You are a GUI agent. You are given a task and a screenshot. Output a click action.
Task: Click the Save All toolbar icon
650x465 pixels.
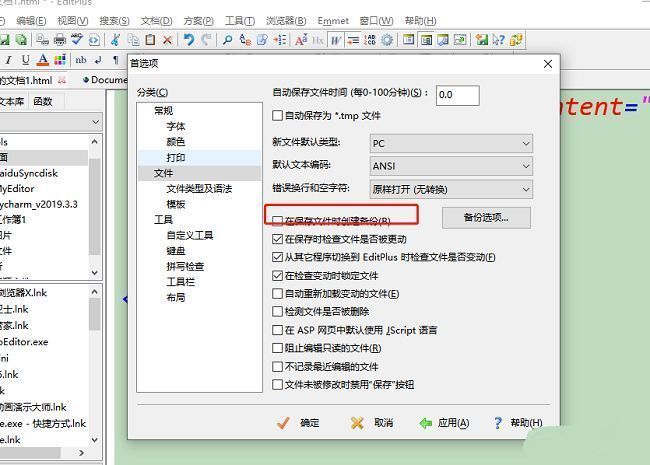(21, 40)
